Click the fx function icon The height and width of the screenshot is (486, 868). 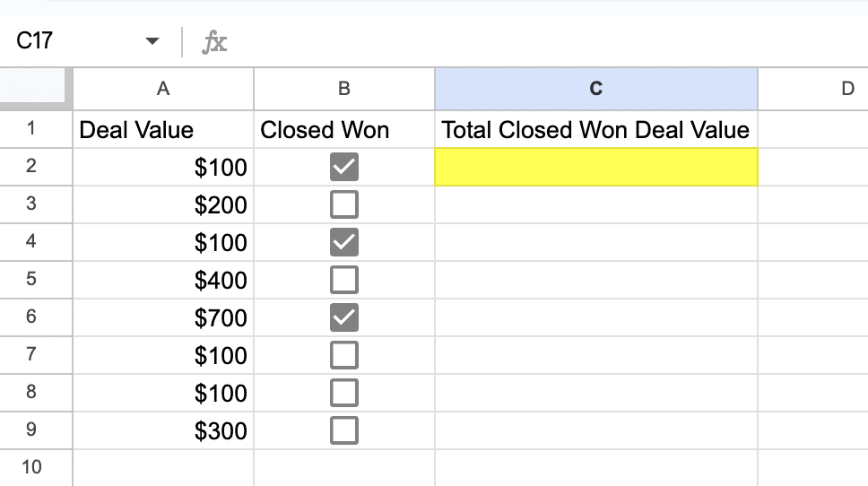coord(214,41)
